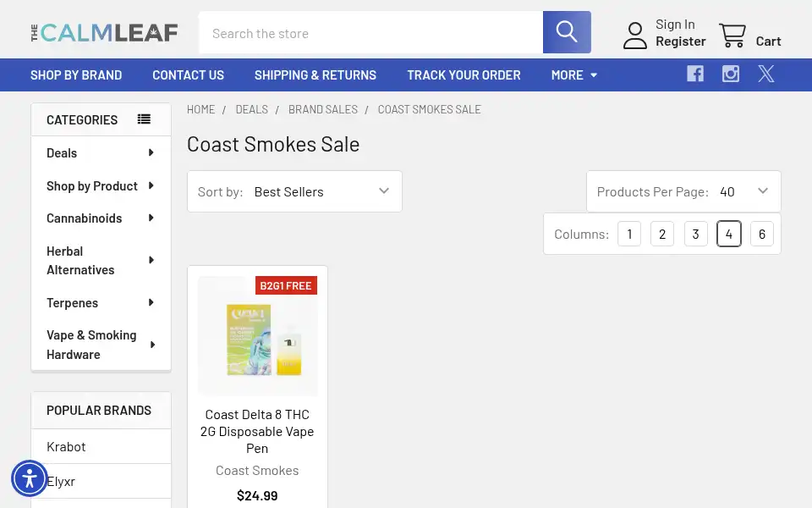Image resolution: width=812 pixels, height=508 pixels.
Task: Open the Krabot brand link
Action: [66, 447]
